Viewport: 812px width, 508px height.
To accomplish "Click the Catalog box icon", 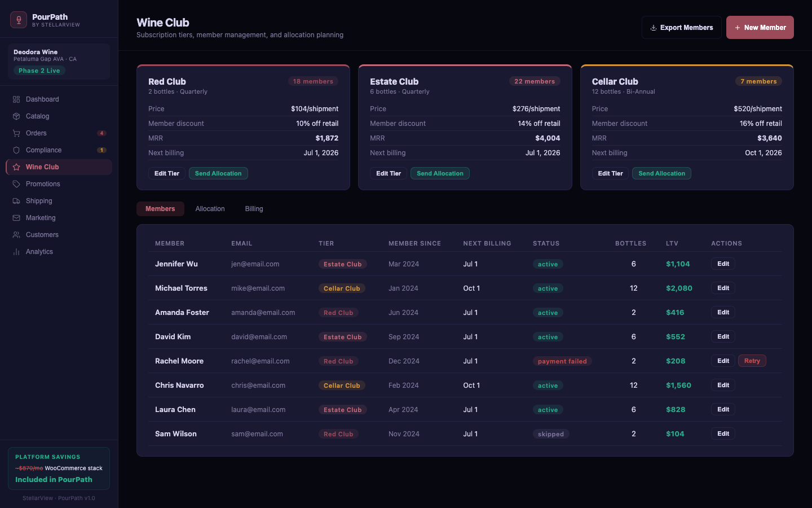I will click(16, 116).
